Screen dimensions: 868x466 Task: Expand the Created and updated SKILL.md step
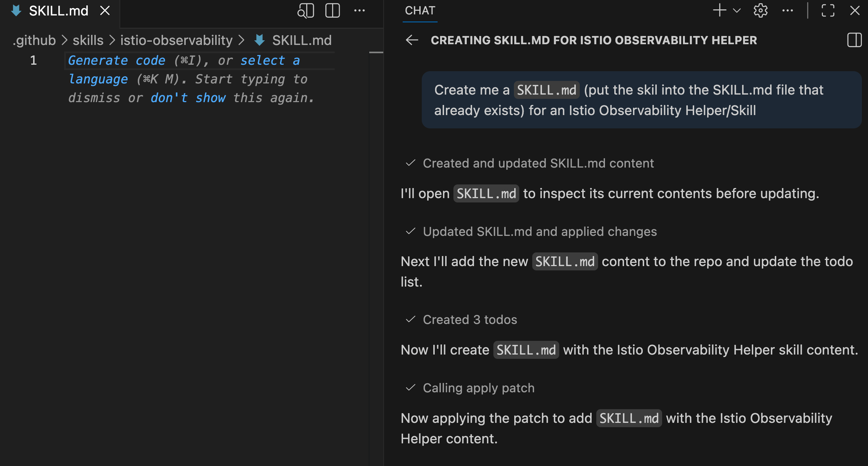[538, 163]
